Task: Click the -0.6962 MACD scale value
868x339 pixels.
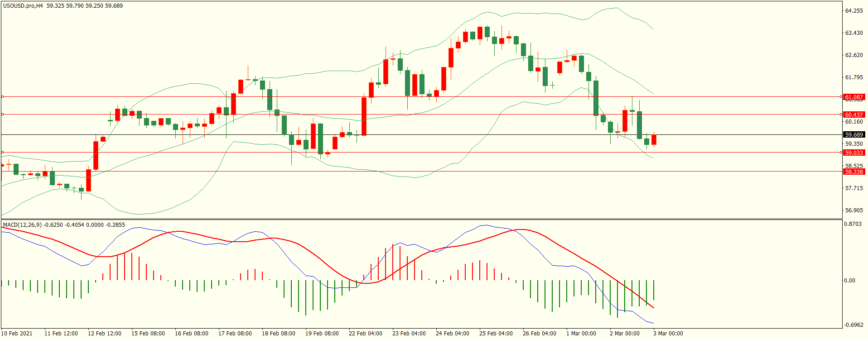Action: click(854, 325)
